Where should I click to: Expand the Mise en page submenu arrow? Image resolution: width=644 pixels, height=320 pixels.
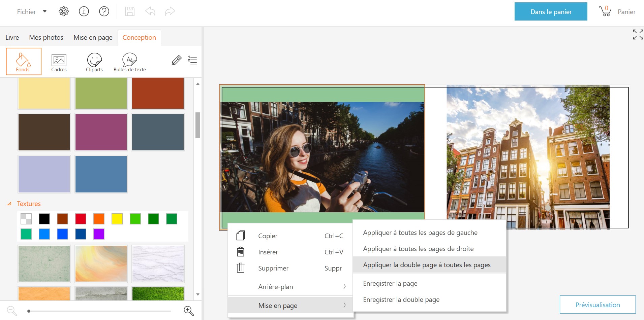tap(344, 305)
